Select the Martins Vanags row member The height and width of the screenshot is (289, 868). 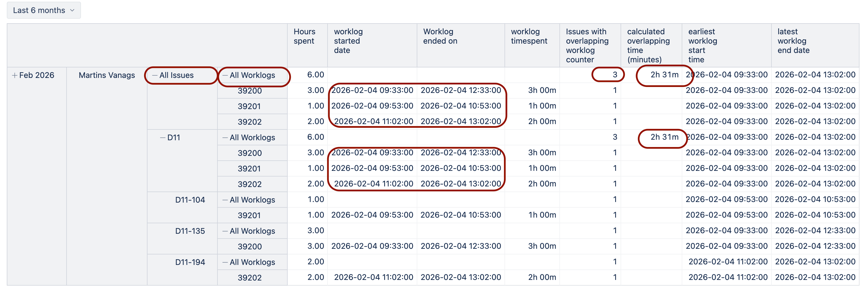coord(106,75)
